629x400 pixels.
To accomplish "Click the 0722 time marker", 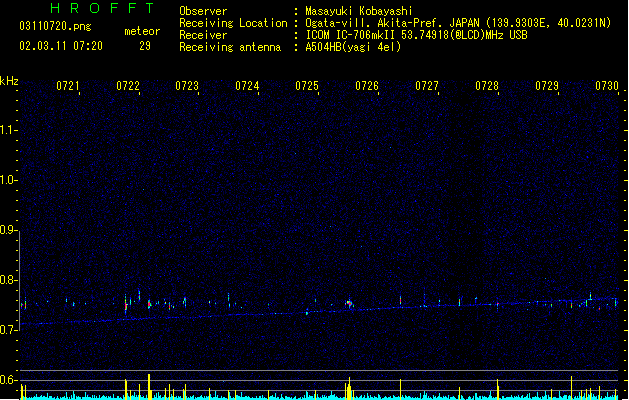I will 128,86.
